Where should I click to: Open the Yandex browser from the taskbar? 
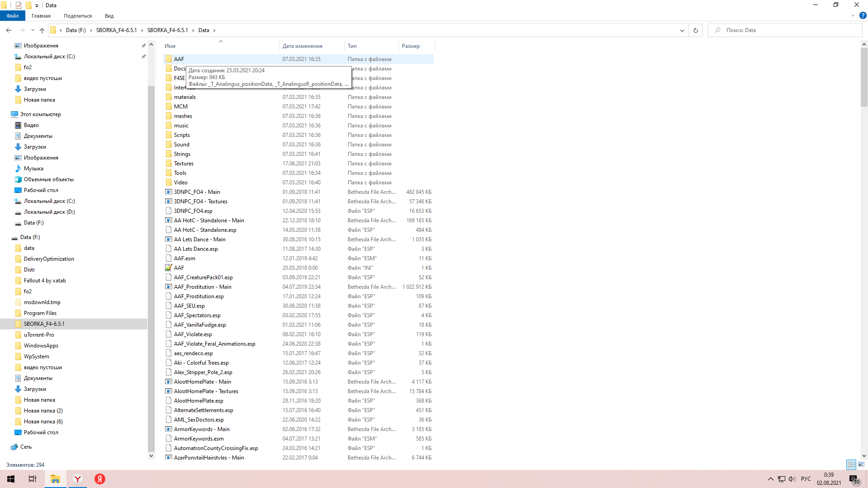pos(78,479)
